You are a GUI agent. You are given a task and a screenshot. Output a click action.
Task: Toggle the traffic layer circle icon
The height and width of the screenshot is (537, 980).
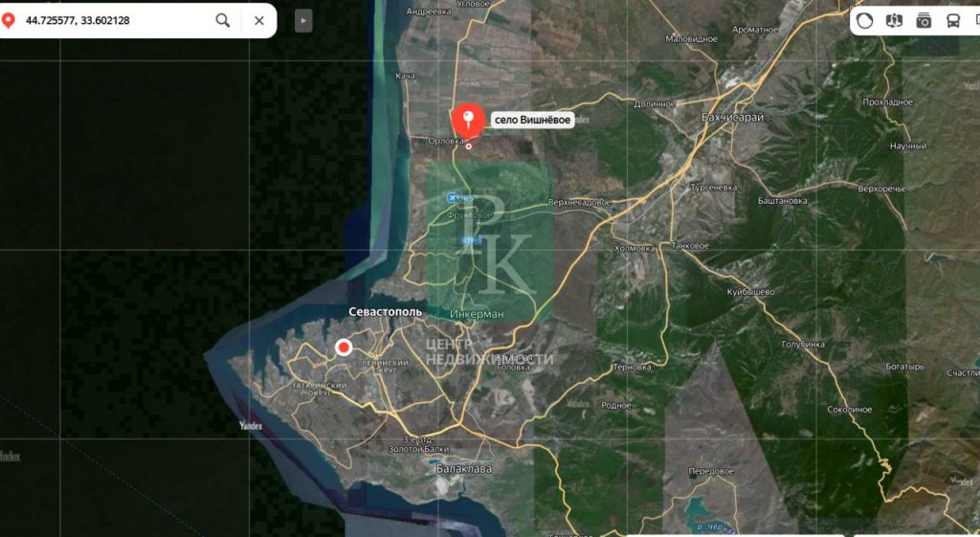(865, 20)
